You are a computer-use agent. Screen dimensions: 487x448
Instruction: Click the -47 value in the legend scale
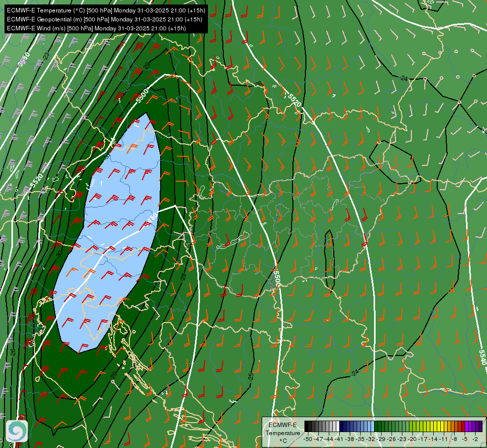tap(319, 439)
